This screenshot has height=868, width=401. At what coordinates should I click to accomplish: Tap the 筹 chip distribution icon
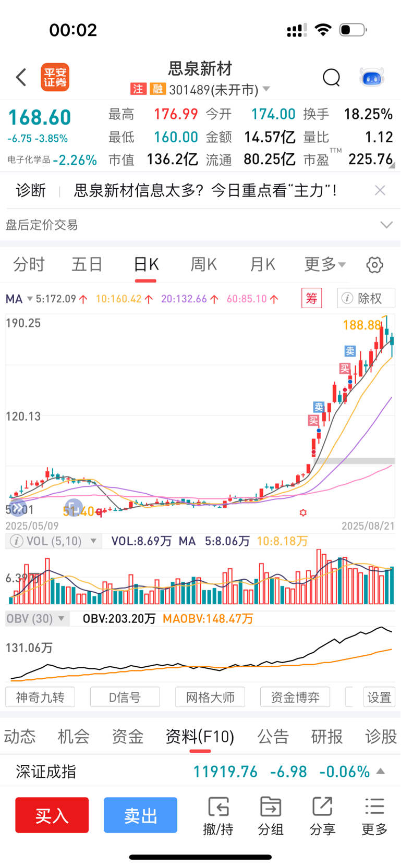click(312, 298)
